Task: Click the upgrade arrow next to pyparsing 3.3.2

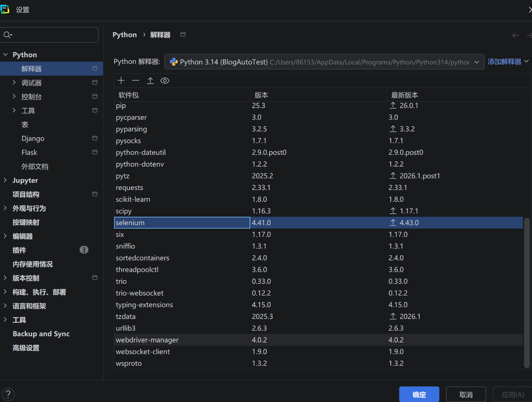Action: click(x=393, y=129)
